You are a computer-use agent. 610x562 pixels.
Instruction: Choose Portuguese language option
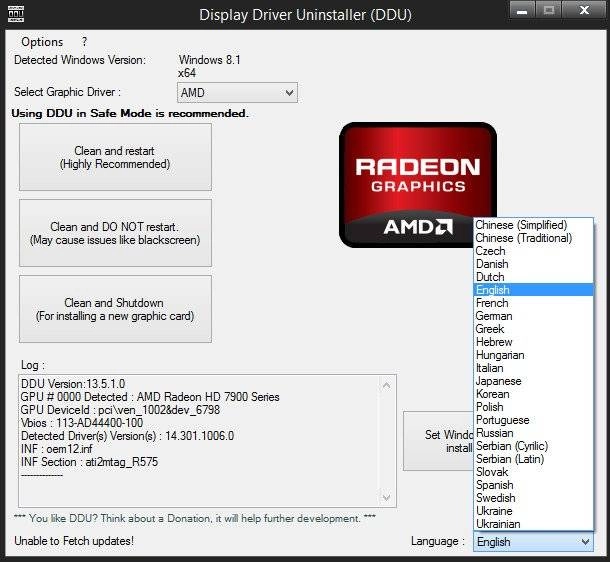pyautogui.click(x=533, y=420)
